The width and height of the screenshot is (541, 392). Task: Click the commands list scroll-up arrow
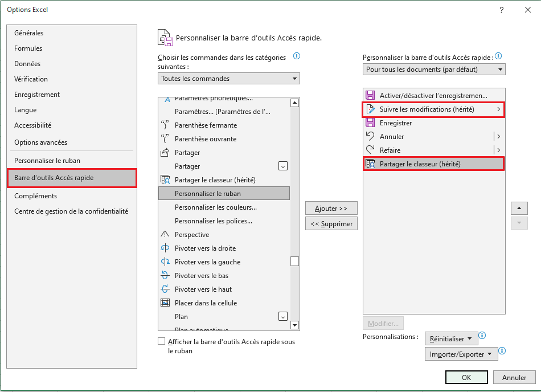294,103
